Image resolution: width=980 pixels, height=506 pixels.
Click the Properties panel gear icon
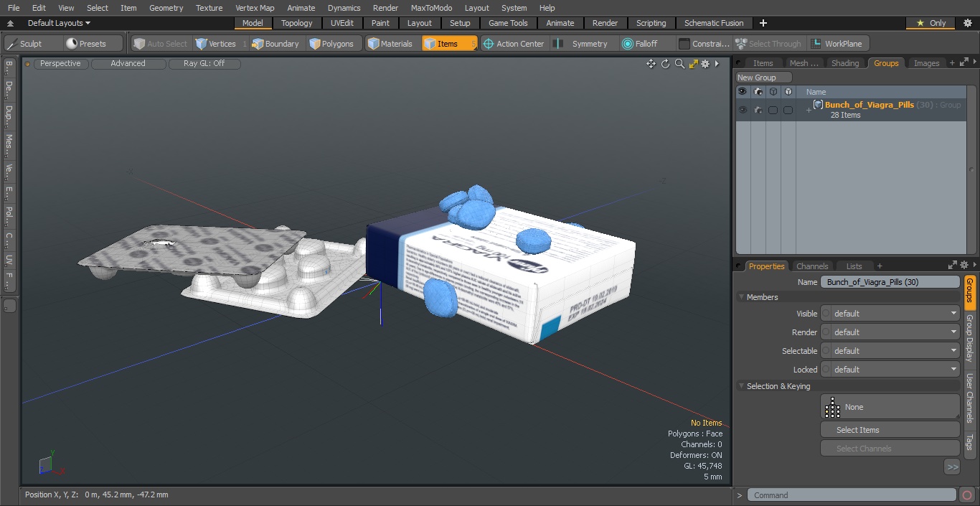pos(963,266)
